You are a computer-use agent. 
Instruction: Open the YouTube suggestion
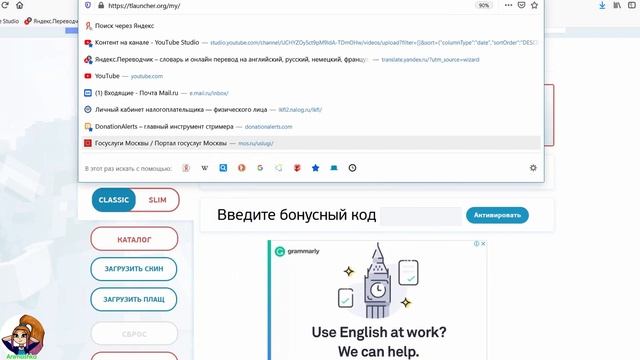click(x=311, y=76)
